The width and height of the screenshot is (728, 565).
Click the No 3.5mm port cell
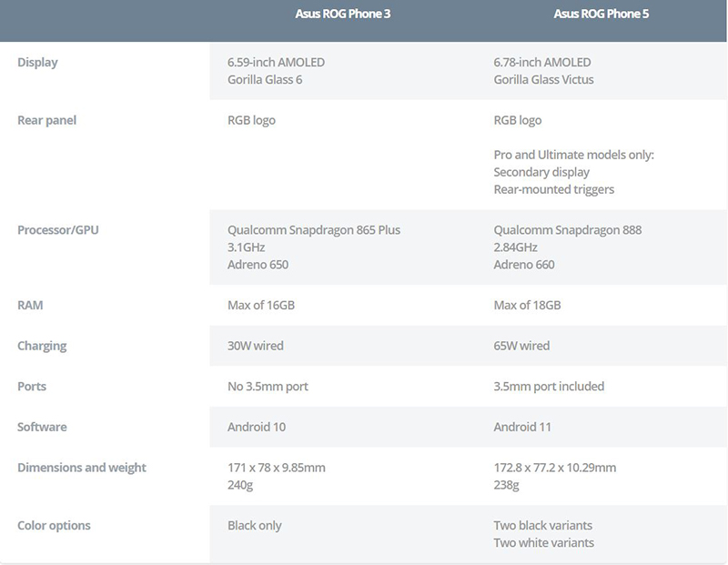(x=268, y=387)
